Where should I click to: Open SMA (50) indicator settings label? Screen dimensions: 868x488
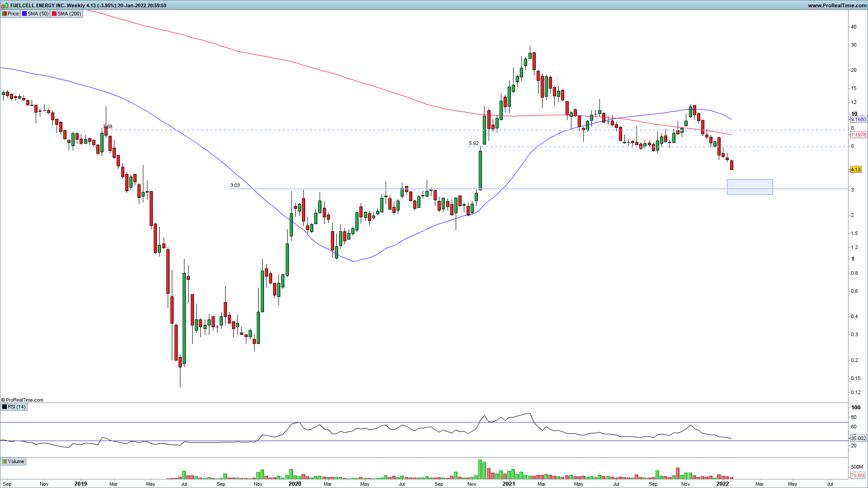click(x=38, y=14)
